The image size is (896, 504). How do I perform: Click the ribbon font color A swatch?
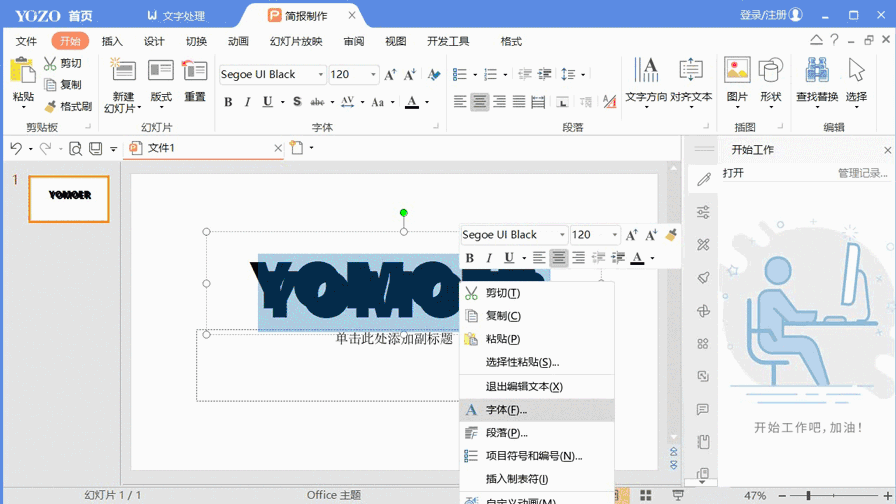(x=411, y=102)
